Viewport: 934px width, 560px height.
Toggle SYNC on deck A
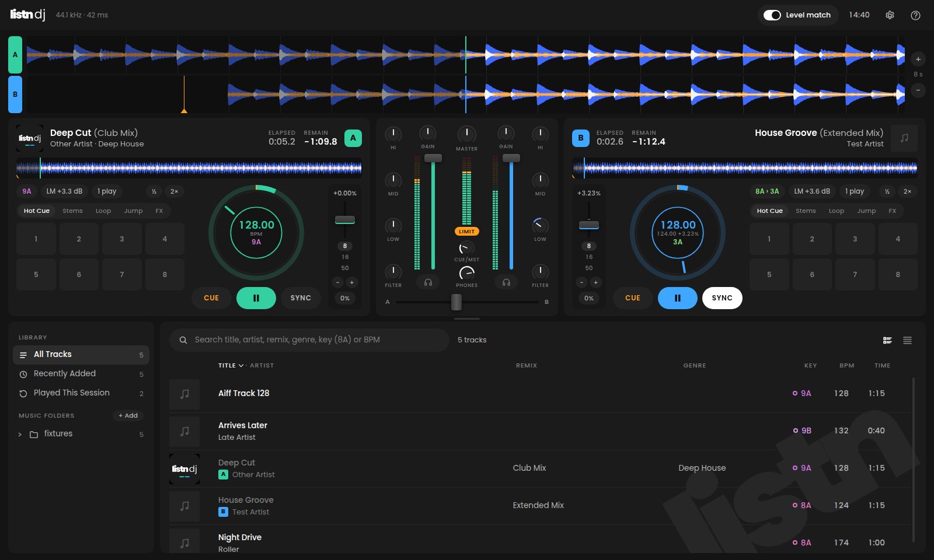click(301, 298)
